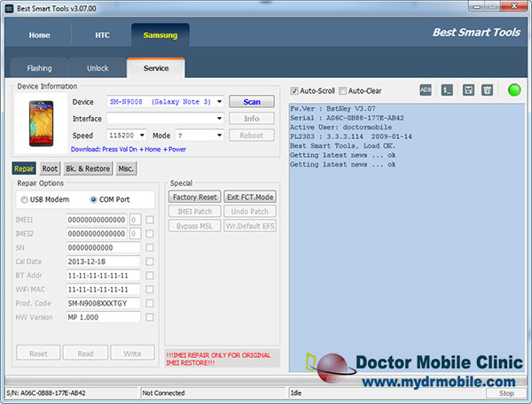Enable the Auto-Clear checkbox
Viewport: 532px width, 404px height.
coord(342,91)
